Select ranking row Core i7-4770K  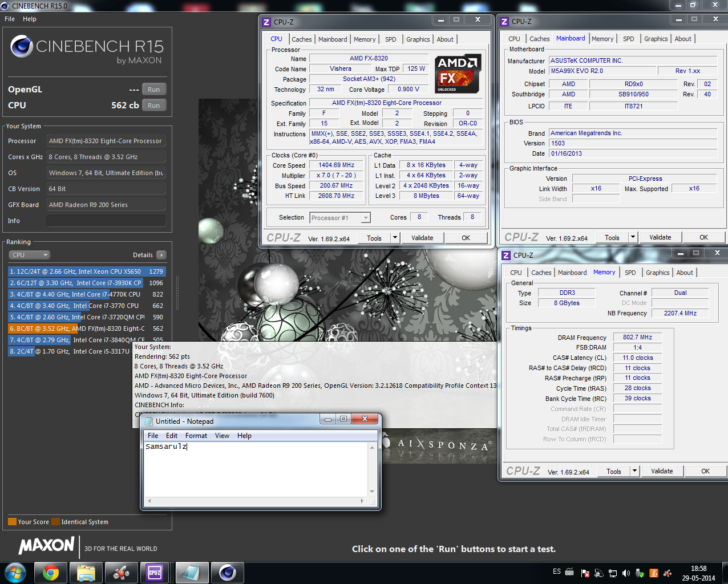86,294
